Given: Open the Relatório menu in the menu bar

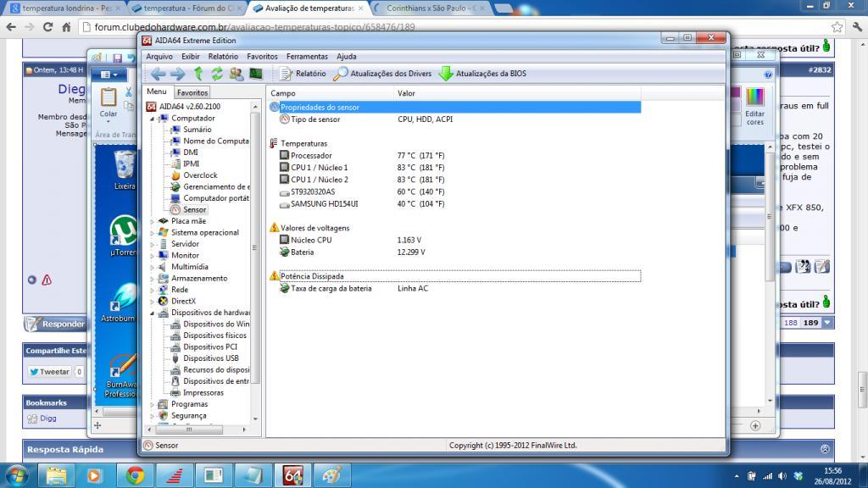Looking at the screenshot, I should point(223,57).
